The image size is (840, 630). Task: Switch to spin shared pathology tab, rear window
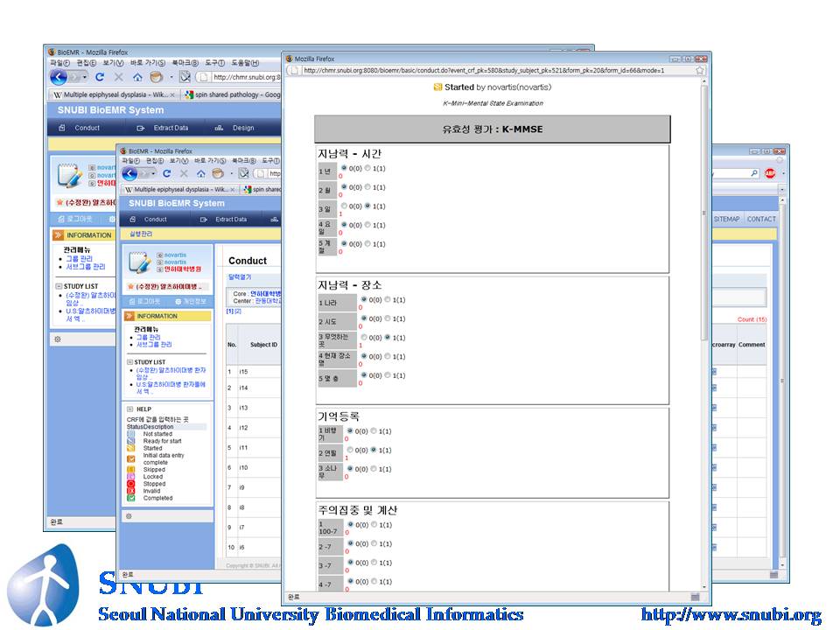click(x=231, y=94)
